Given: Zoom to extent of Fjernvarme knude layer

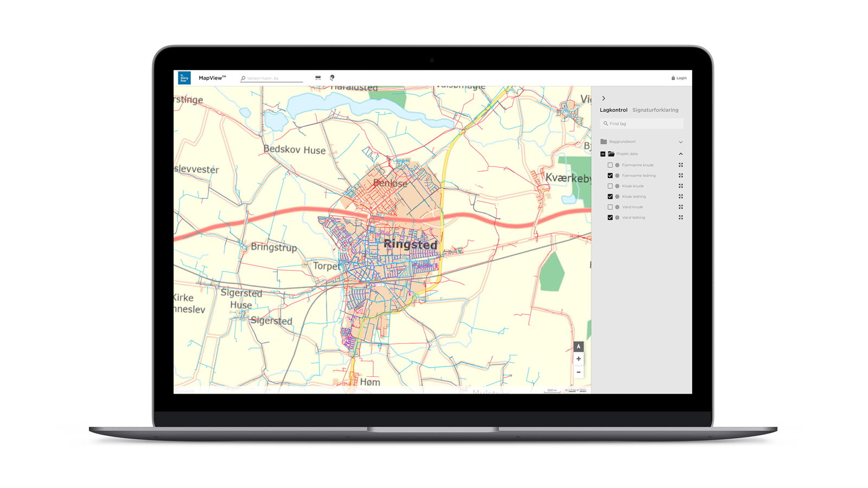Looking at the screenshot, I should (x=680, y=165).
